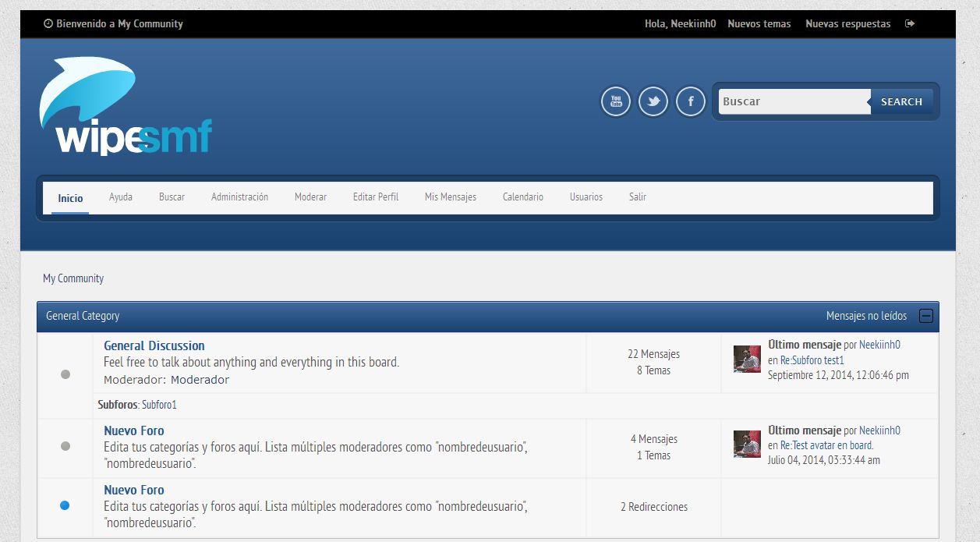980x542 pixels.
Task: Click 8 Temas count text
Action: [653, 370]
